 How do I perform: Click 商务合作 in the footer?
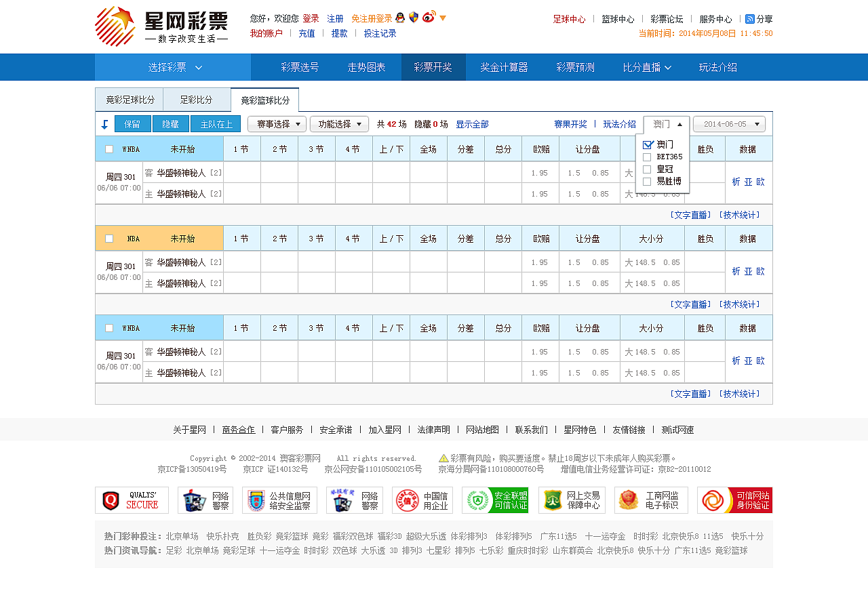pos(239,430)
